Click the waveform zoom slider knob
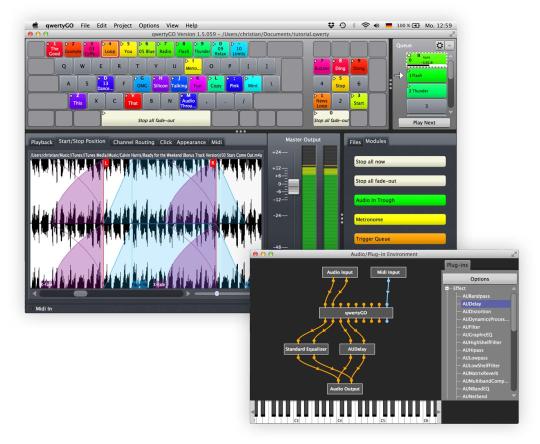The image size is (540, 444). pos(217,293)
